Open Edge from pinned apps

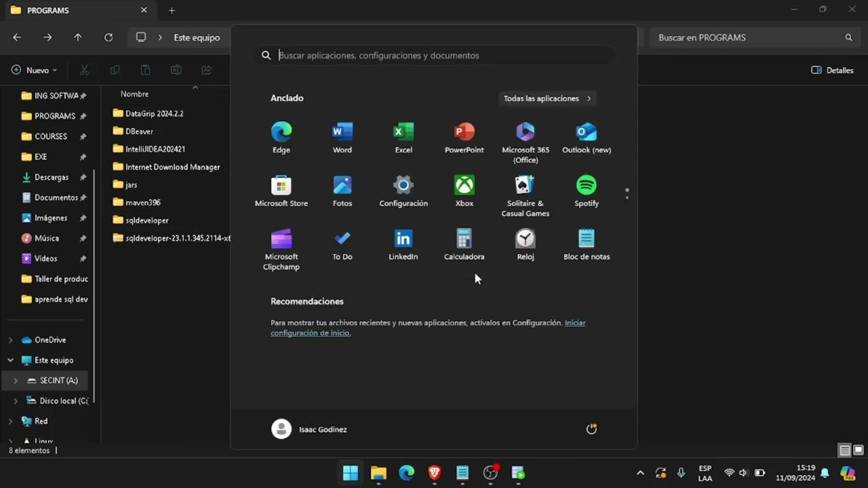(281, 138)
